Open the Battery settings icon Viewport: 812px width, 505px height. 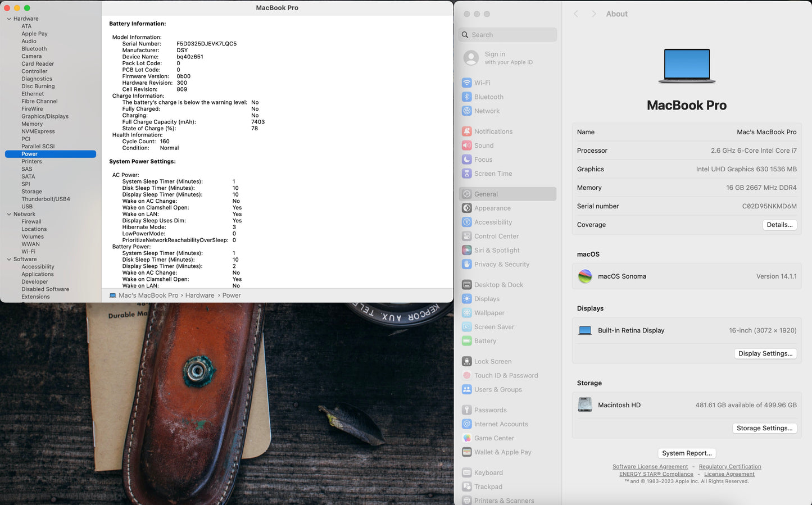[466, 341]
